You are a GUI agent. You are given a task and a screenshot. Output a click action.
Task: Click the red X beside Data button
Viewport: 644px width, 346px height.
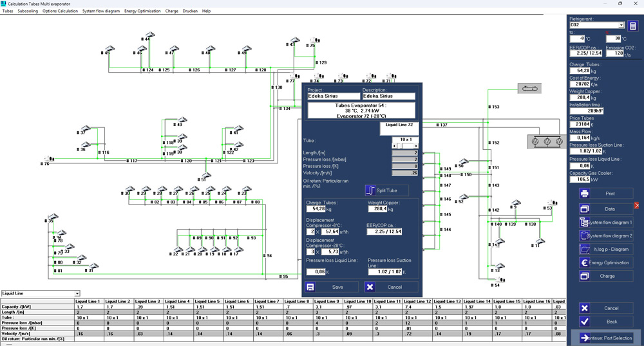(x=637, y=205)
